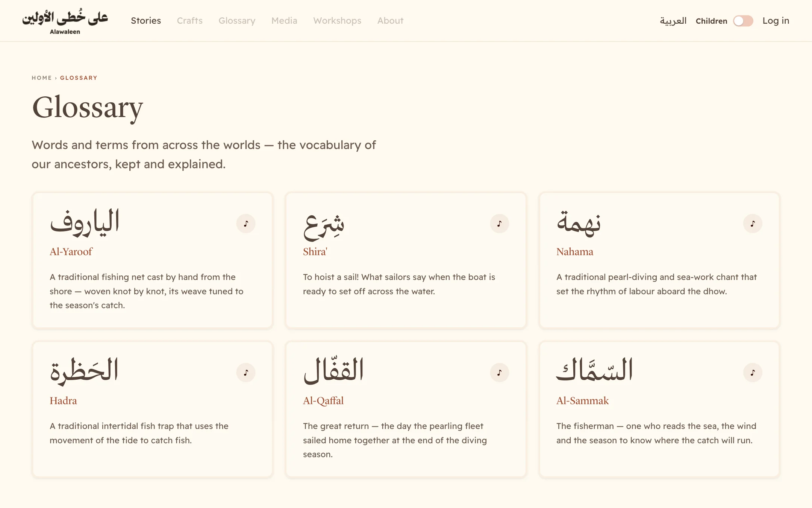The image size is (812, 508).
Task: Switch language to العربية
Action: (673, 21)
